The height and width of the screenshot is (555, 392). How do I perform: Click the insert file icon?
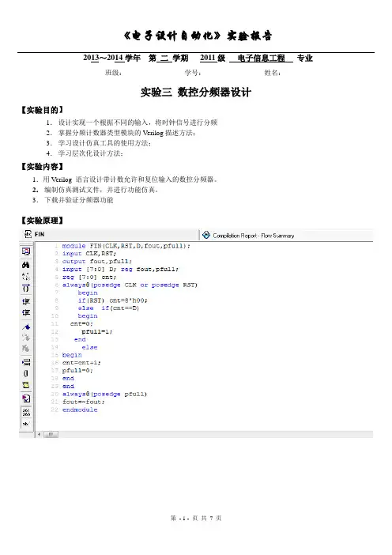[26, 362]
